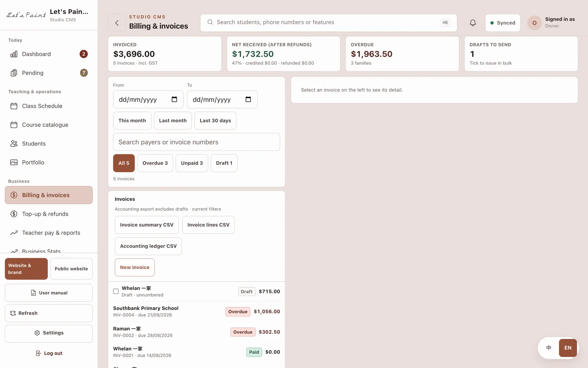
Task: Select the Last 30 days preset
Action: pos(215,121)
